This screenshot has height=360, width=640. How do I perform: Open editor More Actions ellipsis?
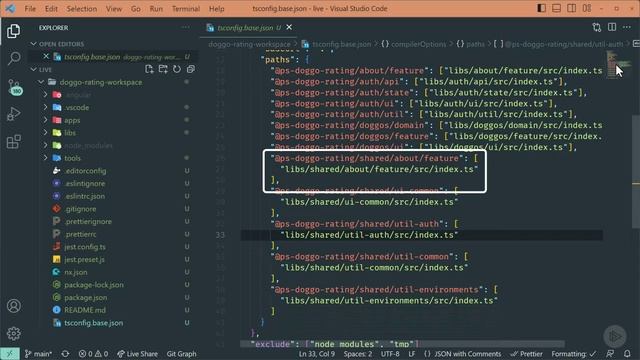(x=627, y=27)
